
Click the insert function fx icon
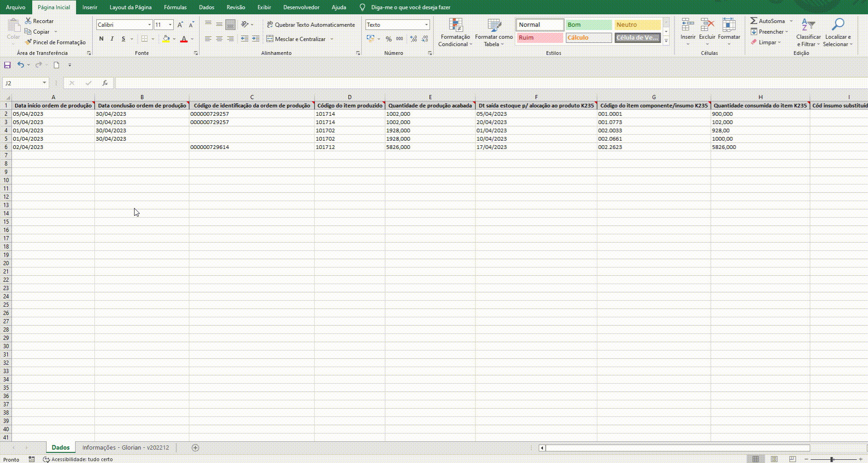(x=105, y=83)
